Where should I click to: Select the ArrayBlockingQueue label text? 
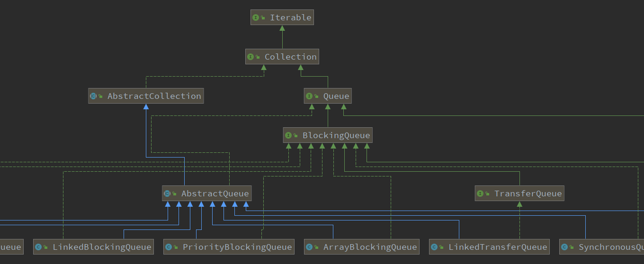pyautogui.click(x=370, y=247)
